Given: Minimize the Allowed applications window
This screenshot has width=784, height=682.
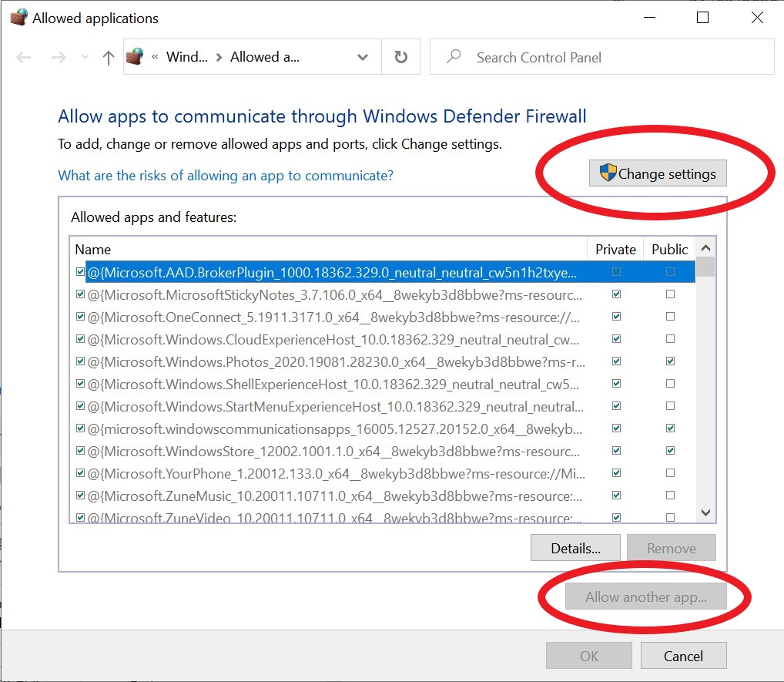Looking at the screenshot, I should tap(649, 18).
